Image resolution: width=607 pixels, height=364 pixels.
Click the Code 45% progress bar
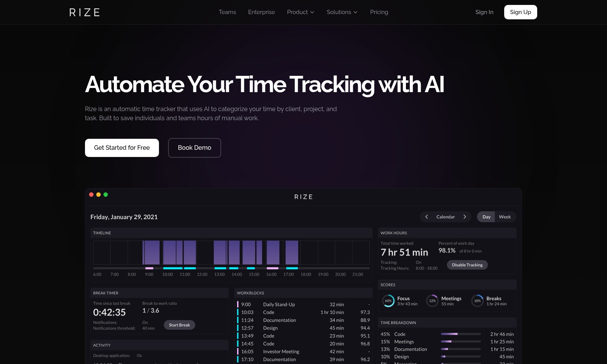point(461,334)
